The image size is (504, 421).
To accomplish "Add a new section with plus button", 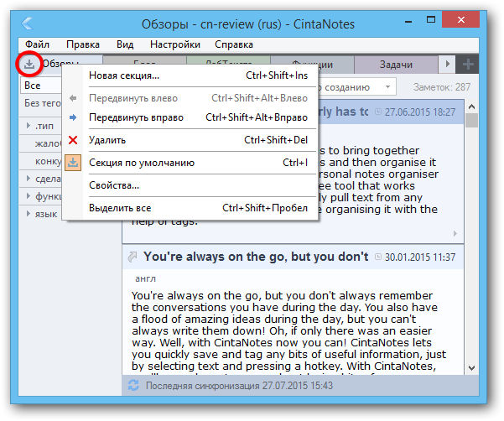I will pos(468,65).
